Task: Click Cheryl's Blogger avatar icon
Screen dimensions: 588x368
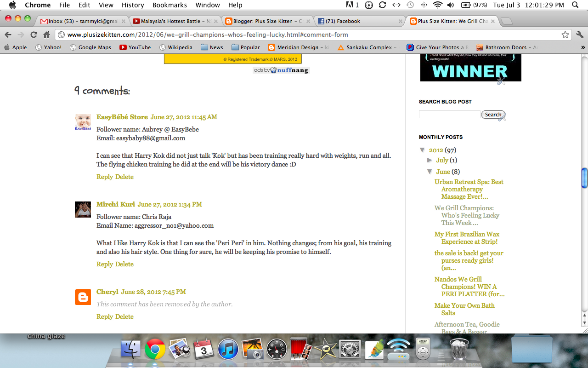Action: pyautogui.click(x=83, y=297)
